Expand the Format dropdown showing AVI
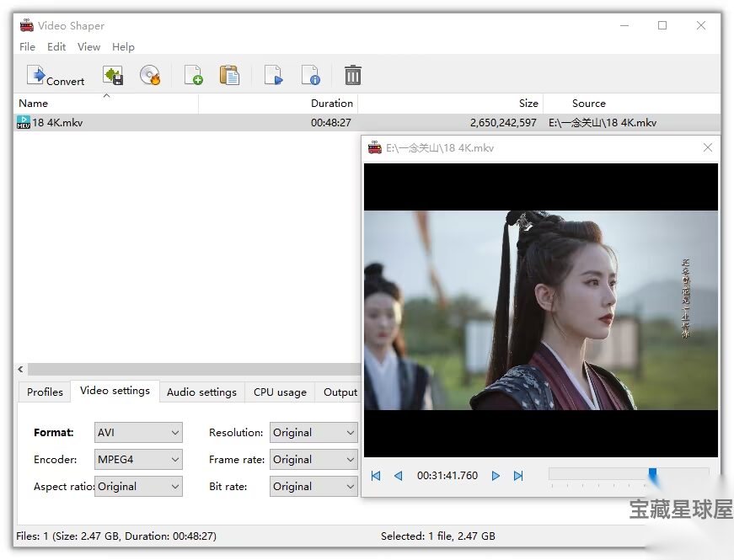The image size is (734, 560). (138, 432)
